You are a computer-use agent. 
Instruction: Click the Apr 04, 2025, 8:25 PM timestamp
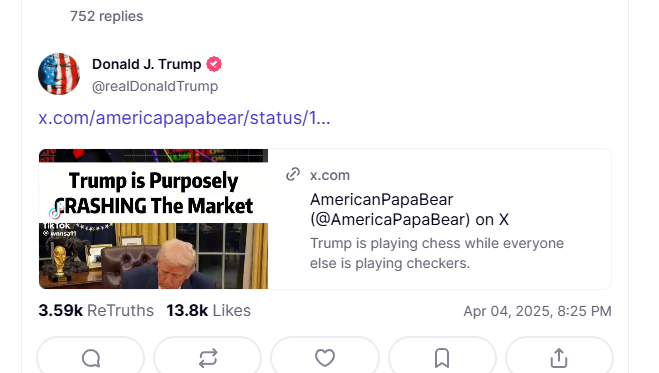click(537, 311)
